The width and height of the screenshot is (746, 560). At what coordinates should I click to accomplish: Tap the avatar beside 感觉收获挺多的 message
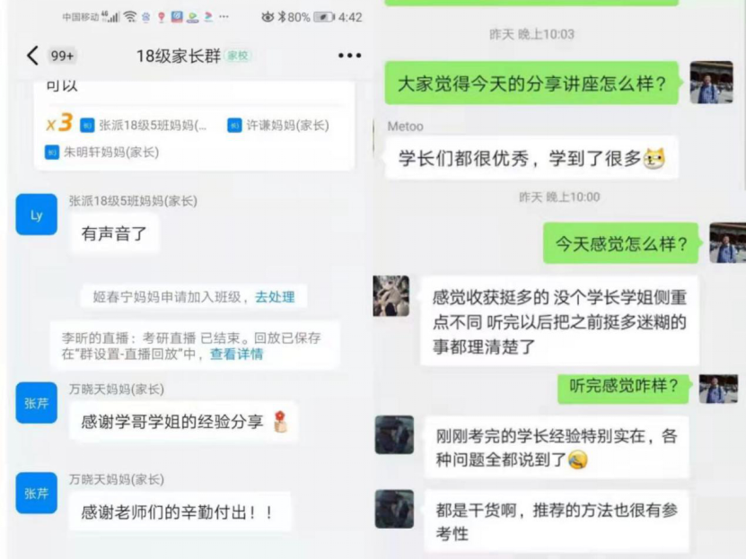pyautogui.click(x=391, y=295)
